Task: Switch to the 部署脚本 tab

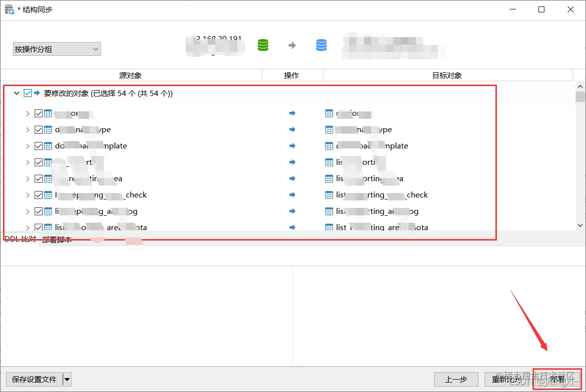Action: tap(57, 240)
